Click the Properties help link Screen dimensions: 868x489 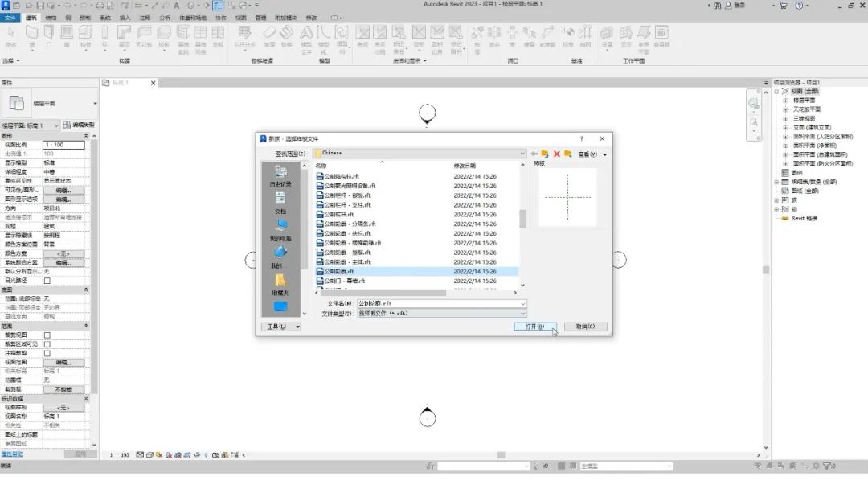click(x=12, y=454)
